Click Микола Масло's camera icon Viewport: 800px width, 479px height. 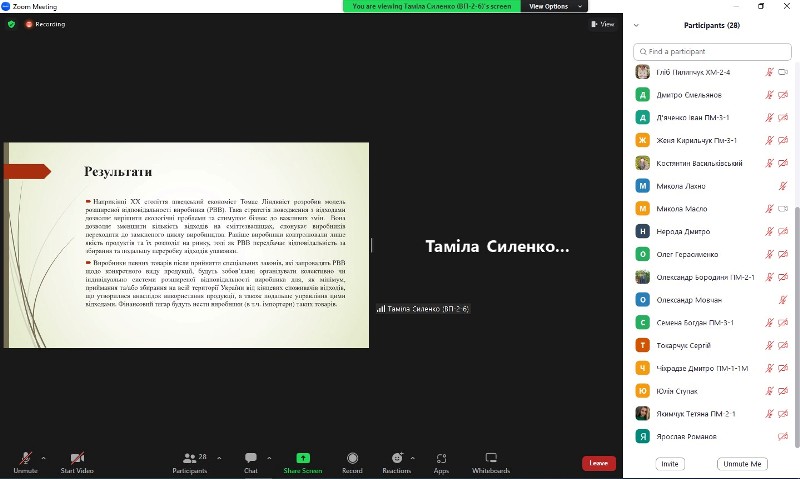(x=783, y=209)
